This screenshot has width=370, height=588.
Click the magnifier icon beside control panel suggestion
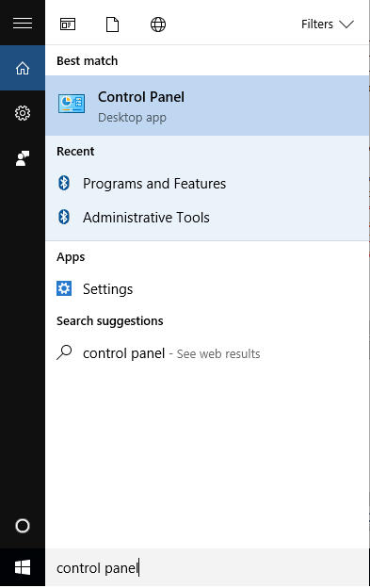tap(64, 352)
